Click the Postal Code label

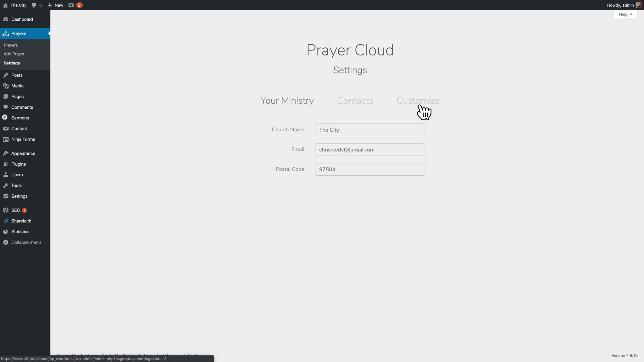[290, 169]
